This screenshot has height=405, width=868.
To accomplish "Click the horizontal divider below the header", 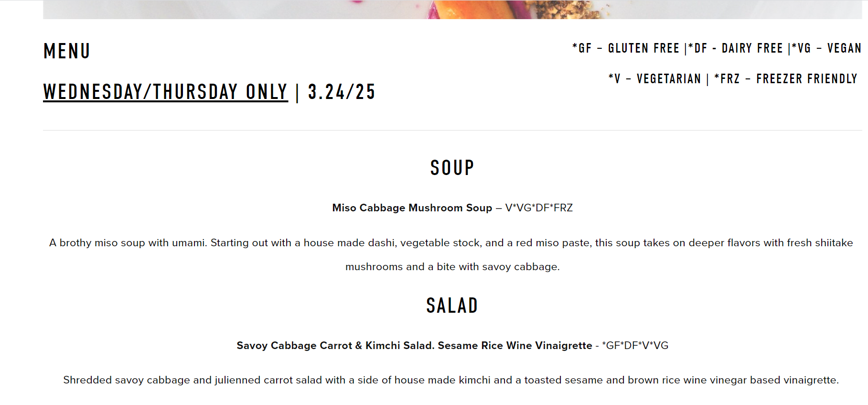I will (x=452, y=130).
